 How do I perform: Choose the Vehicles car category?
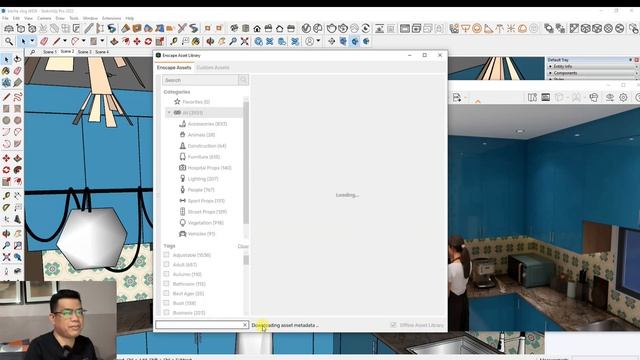(x=197, y=234)
